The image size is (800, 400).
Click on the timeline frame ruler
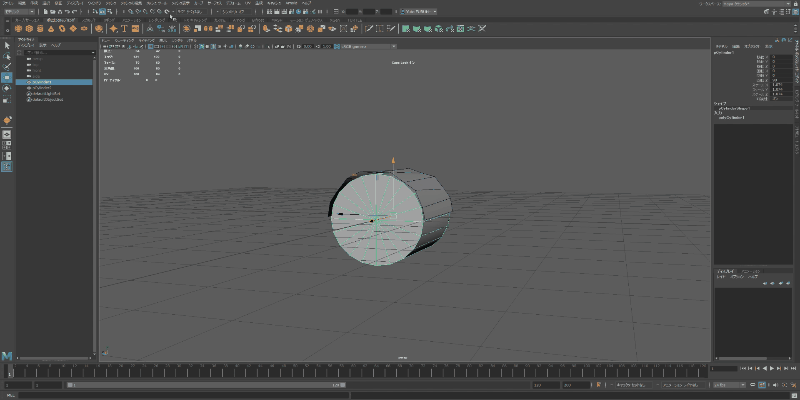[x=350, y=370]
